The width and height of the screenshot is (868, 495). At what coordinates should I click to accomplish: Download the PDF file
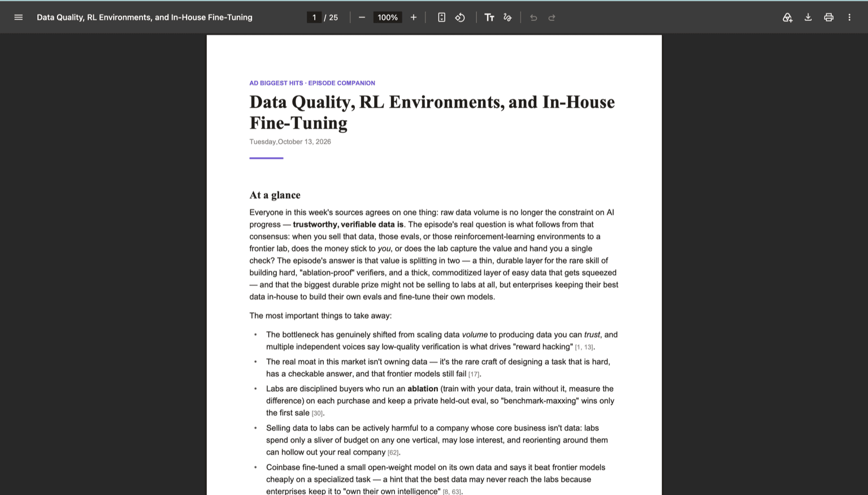pos(808,18)
